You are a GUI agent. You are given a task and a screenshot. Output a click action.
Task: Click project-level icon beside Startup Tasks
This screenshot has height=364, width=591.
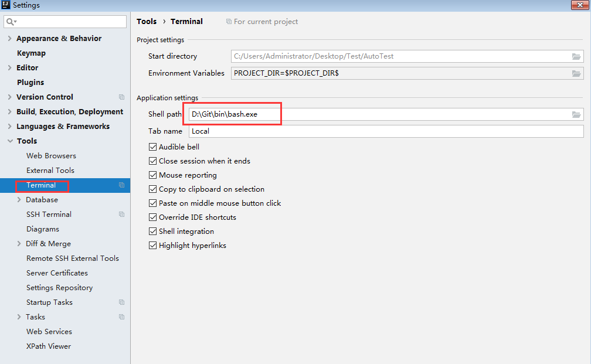(121, 302)
